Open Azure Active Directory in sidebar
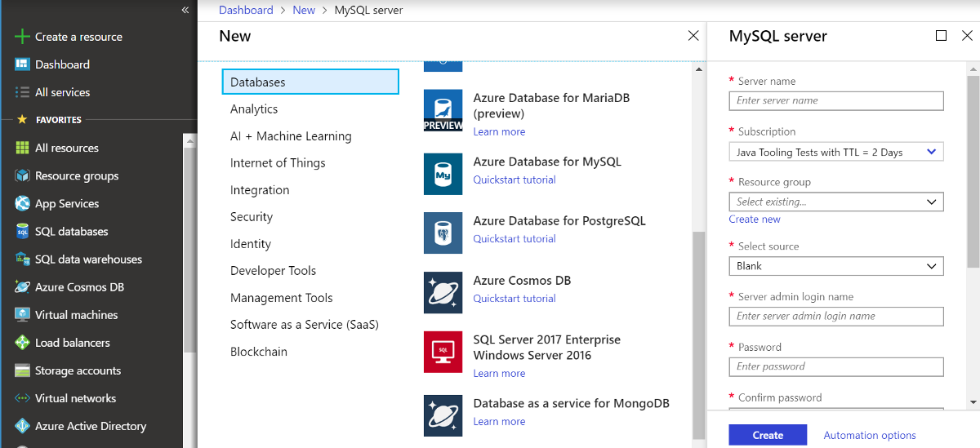 [x=91, y=426]
